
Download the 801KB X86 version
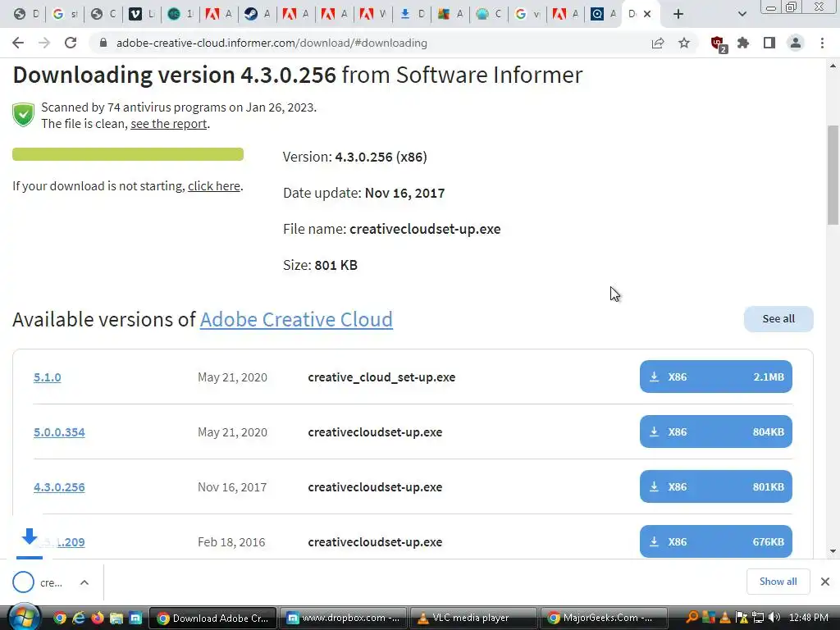(715, 486)
